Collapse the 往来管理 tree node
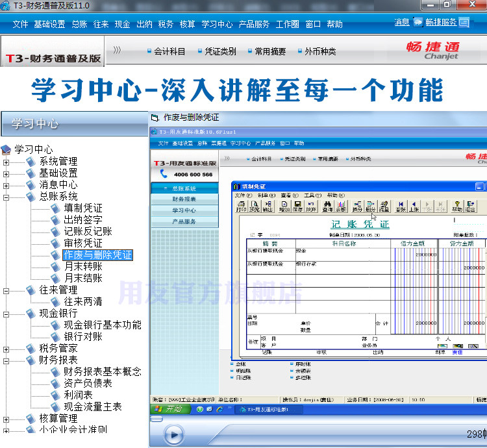Viewport: 487px width, 448px height. 6,291
